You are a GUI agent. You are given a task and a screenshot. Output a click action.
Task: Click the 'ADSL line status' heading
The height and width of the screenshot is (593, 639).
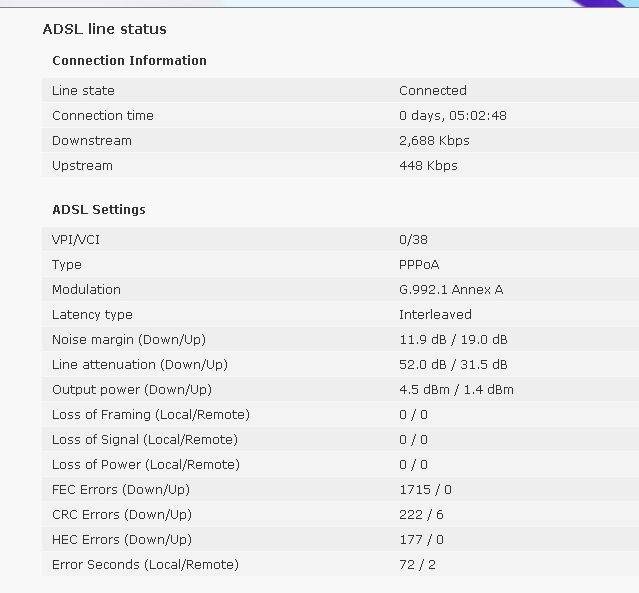tap(104, 29)
